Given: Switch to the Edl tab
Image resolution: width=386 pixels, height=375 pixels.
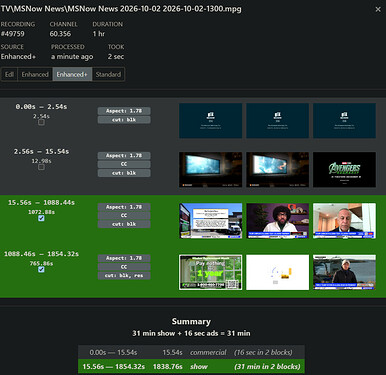Looking at the screenshot, I should pyautogui.click(x=9, y=74).
